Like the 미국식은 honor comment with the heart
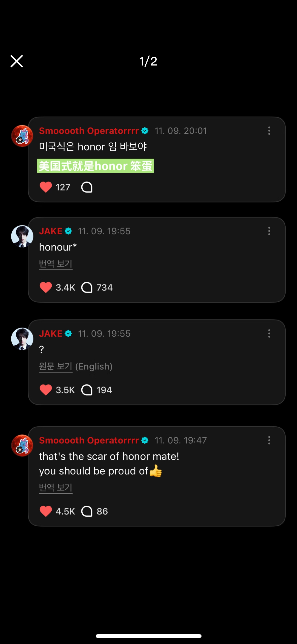Screen dimensions: 297x644 tap(46, 187)
